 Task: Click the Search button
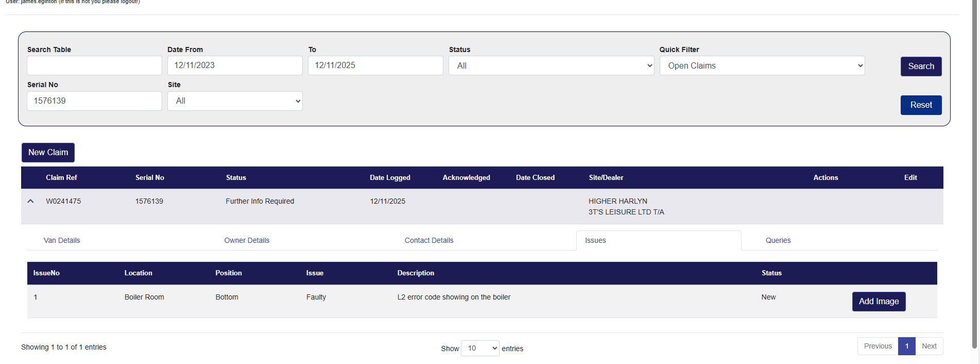[921, 67]
